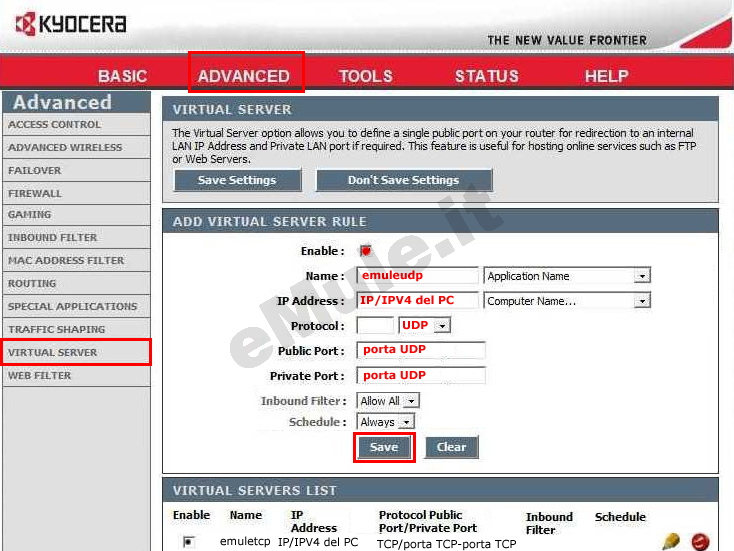Switch to the BASIC tab
The height and width of the screenshot is (551, 734).
[x=123, y=76]
